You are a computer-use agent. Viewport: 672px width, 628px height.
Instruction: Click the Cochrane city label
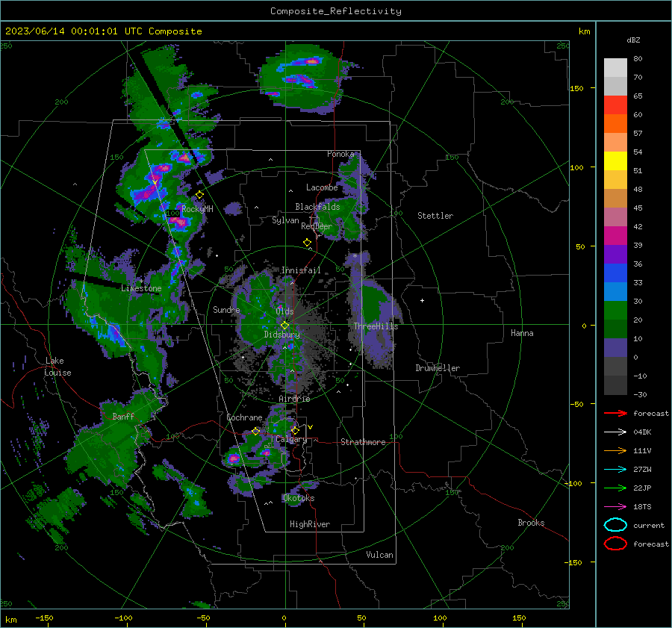coord(244,417)
